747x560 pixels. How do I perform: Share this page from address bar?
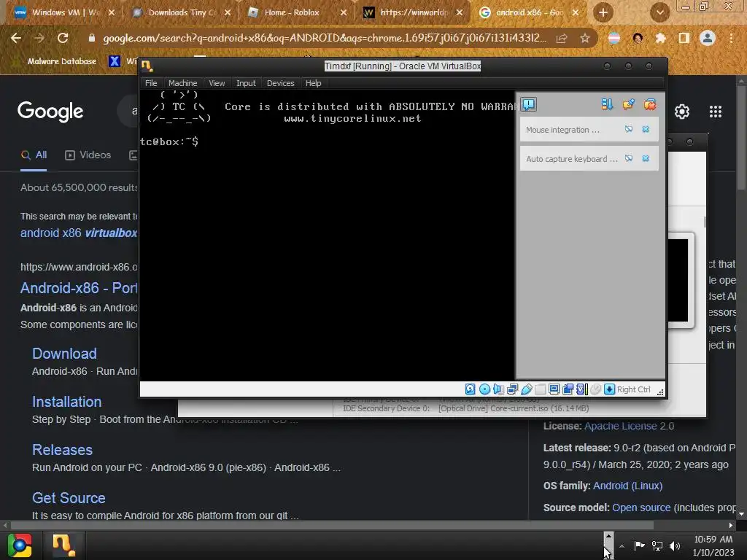(562, 38)
